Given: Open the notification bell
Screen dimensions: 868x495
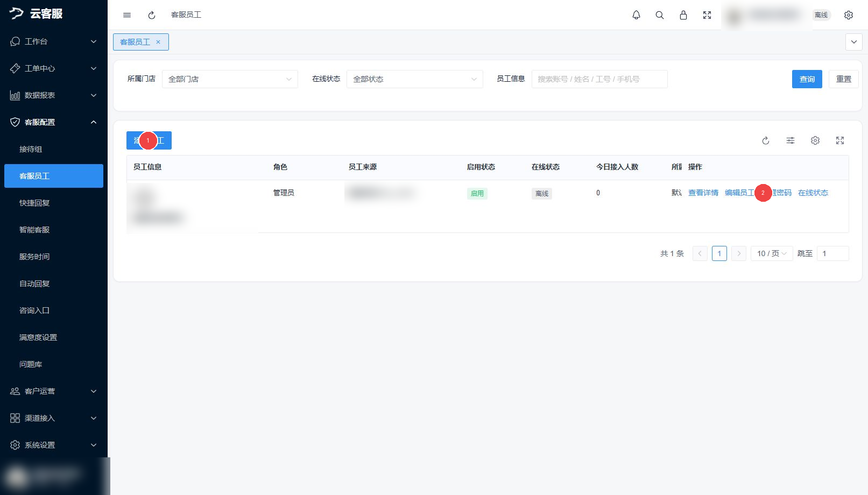Looking at the screenshot, I should pyautogui.click(x=636, y=15).
